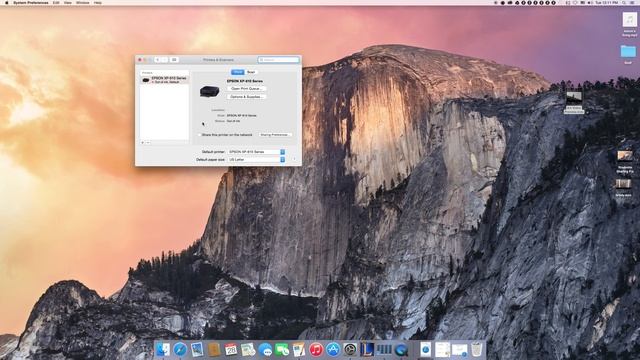The image size is (640, 360).
Task: Open Spotlight search in the menu bar
Action: click(624, 2)
